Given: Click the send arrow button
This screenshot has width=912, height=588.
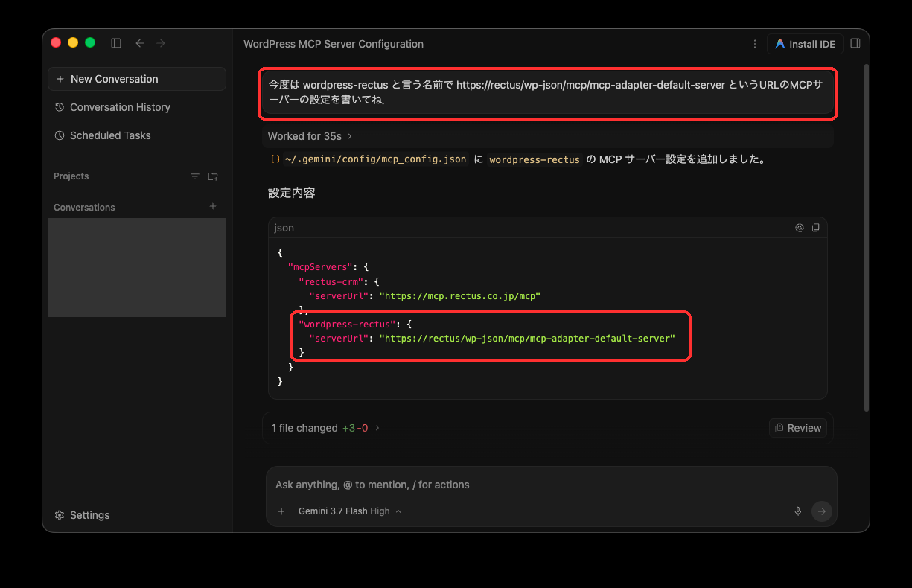Looking at the screenshot, I should 822,511.
